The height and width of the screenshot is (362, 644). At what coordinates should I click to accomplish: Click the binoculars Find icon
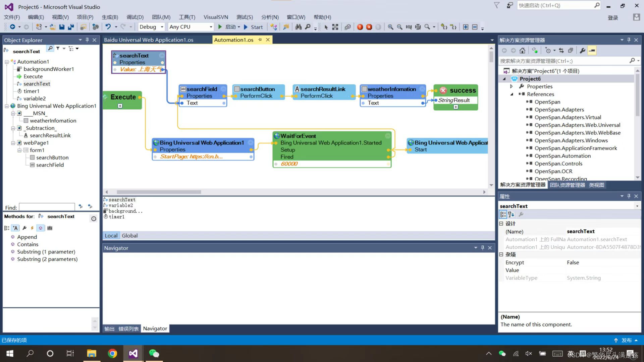pyautogui.click(x=298, y=27)
